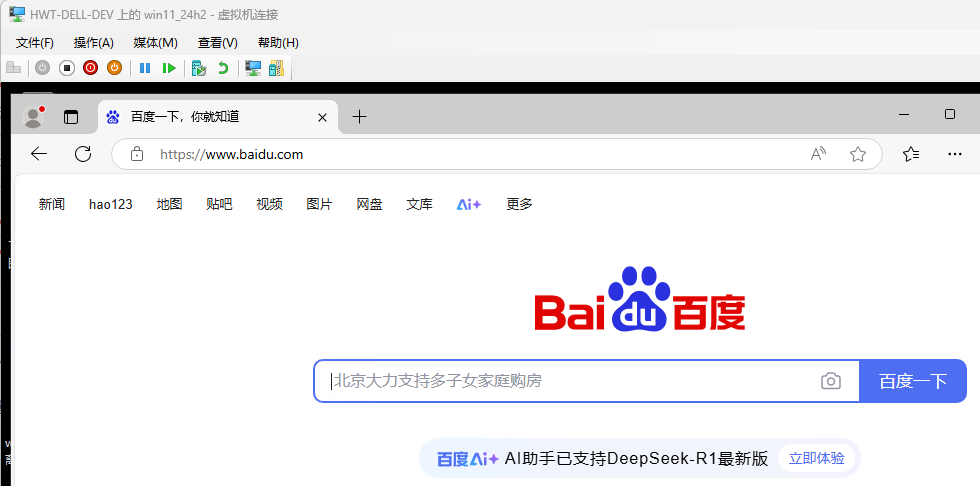Click the 百度Ai+ logo in banner
980x486 pixels.
(468, 459)
